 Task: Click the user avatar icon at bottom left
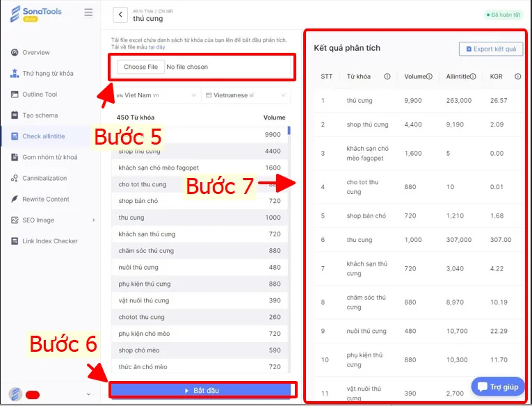click(x=15, y=394)
